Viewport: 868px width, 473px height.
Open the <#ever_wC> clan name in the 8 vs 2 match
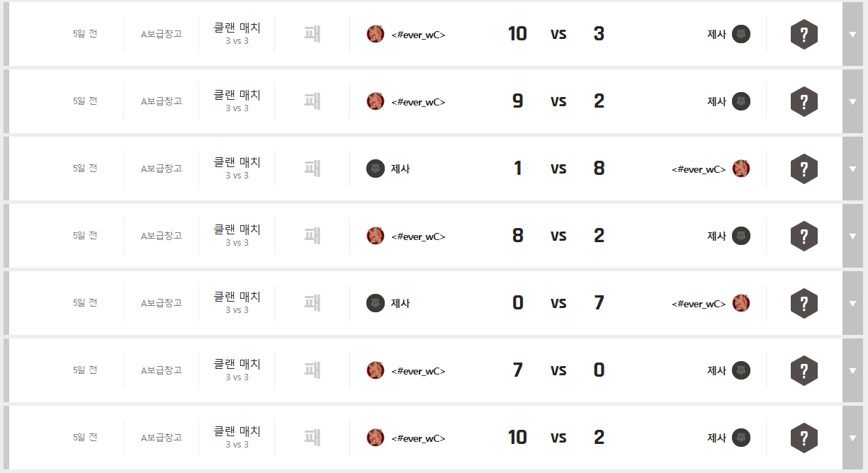click(x=418, y=236)
